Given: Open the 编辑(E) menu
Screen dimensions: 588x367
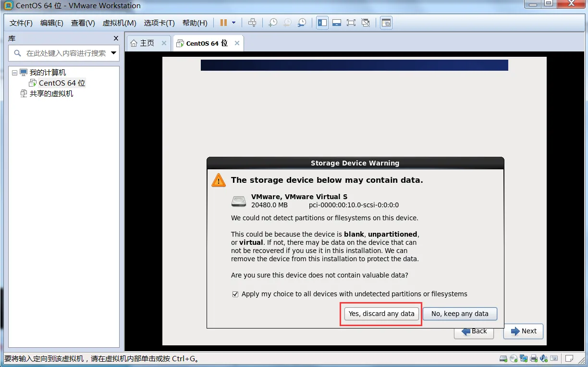Looking at the screenshot, I should [x=52, y=23].
